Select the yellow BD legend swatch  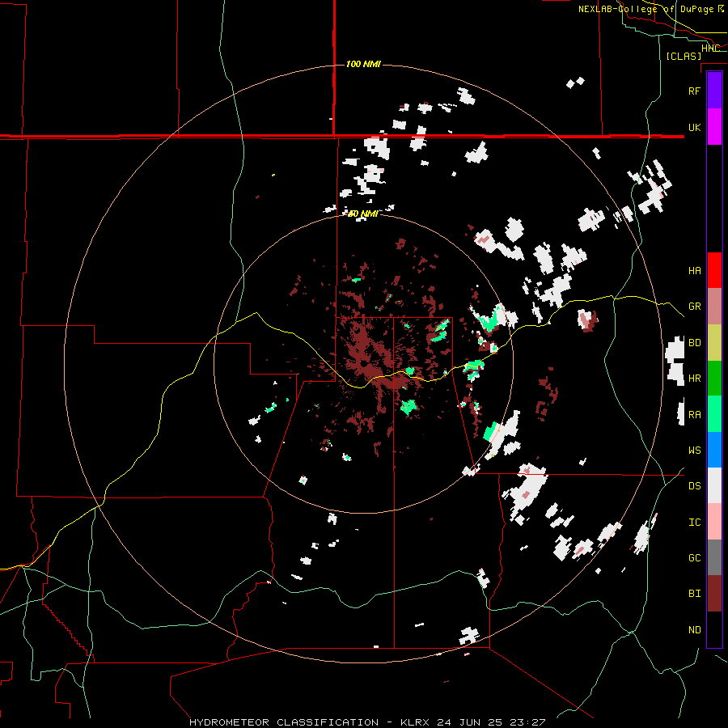click(714, 342)
